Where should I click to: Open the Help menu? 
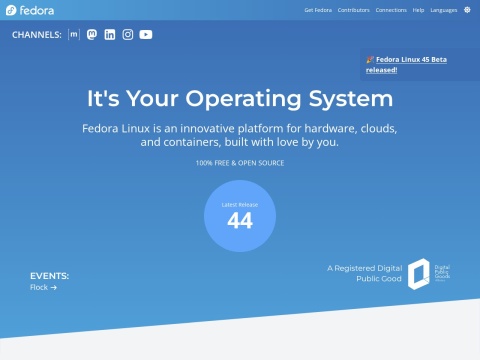(x=418, y=10)
